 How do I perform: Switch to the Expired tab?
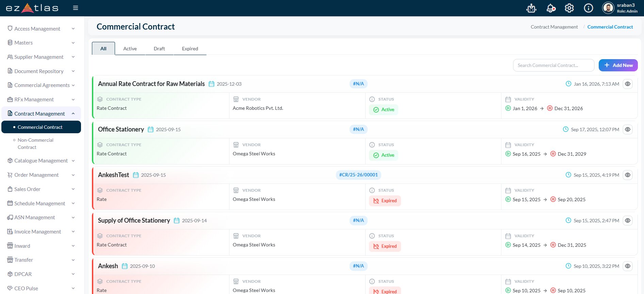tap(190, 49)
